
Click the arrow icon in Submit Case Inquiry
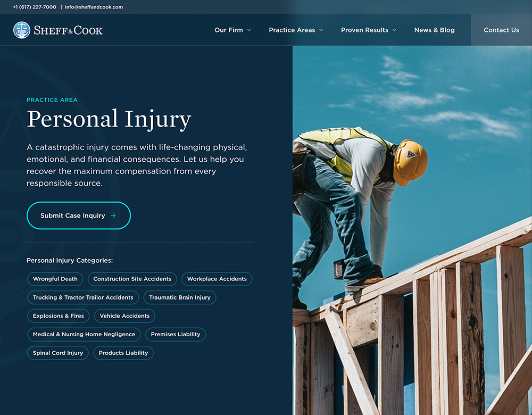113,216
